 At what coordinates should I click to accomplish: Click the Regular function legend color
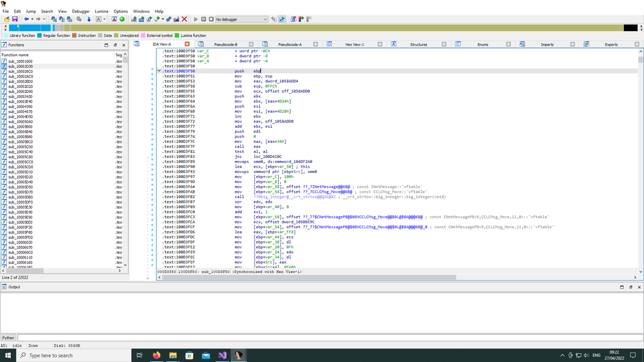(x=39, y=36)
